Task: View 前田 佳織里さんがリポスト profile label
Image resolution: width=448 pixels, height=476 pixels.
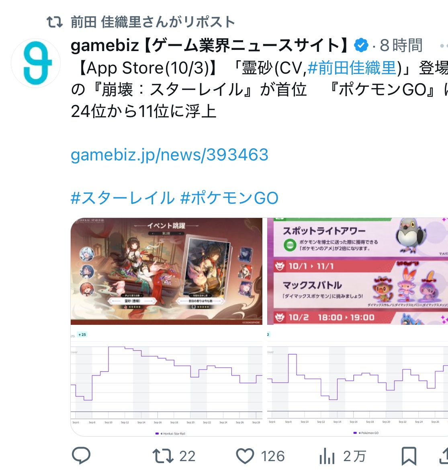Action: point(153,22)
